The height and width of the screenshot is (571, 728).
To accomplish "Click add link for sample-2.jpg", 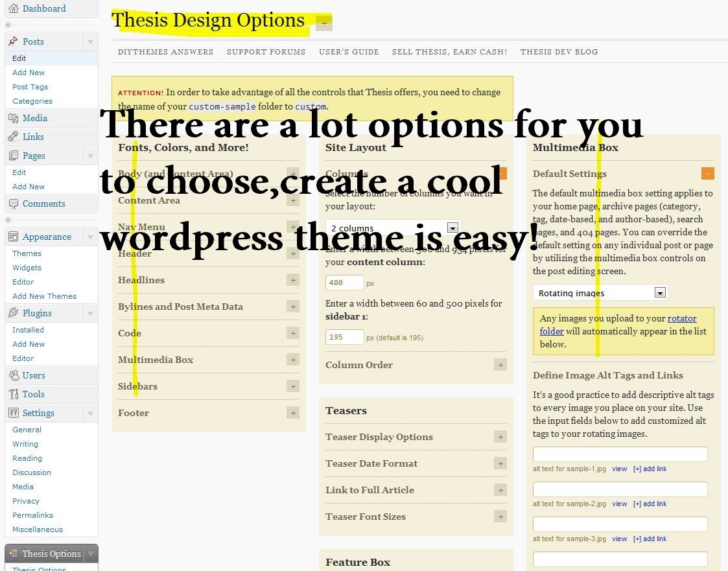I will [x=650, y=504].
